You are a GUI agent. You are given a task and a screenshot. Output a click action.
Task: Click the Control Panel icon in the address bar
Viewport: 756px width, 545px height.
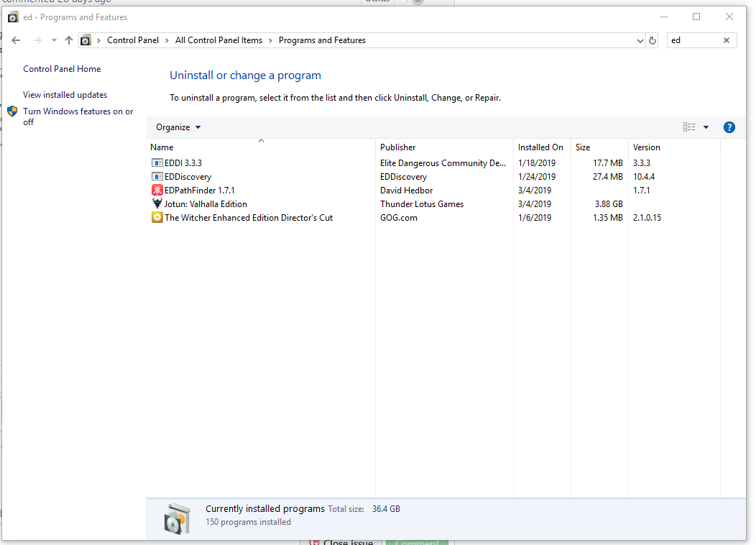(86, 40)
